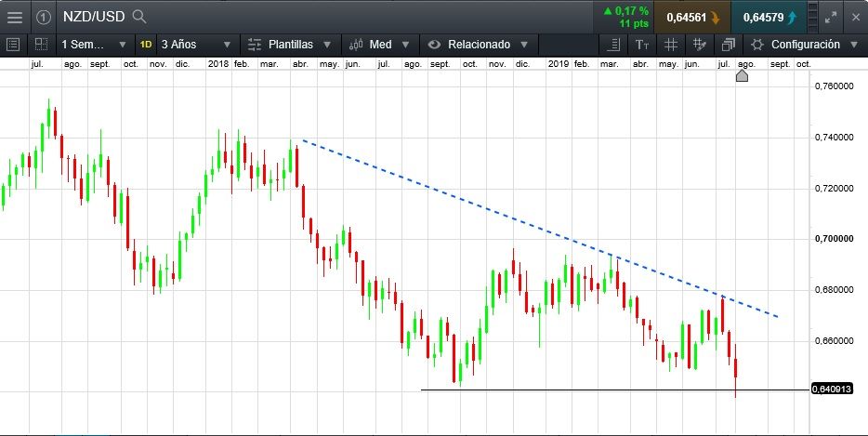Select the black horizontal support line

614,390
